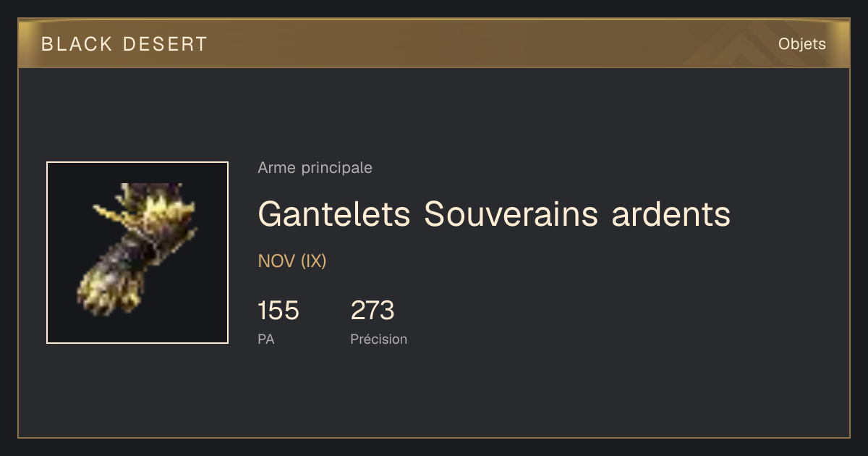
Task: Click the 155 PA stat value
Action: coord(278,311)
